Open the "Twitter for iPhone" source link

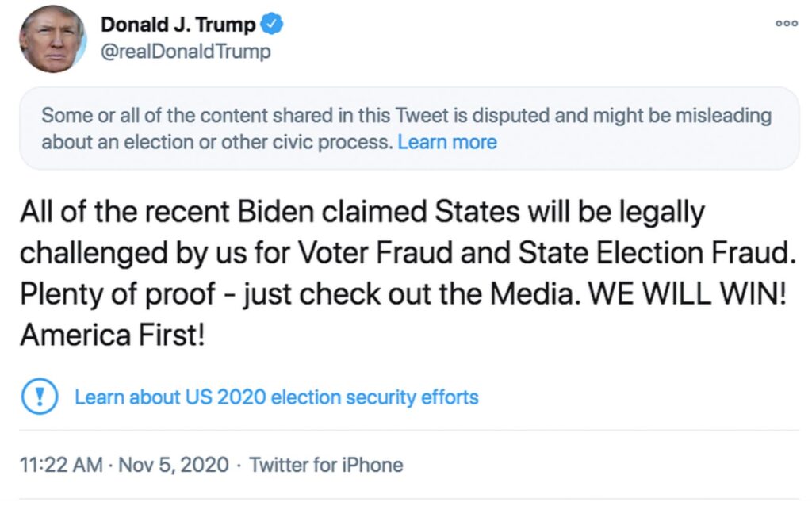326,465
